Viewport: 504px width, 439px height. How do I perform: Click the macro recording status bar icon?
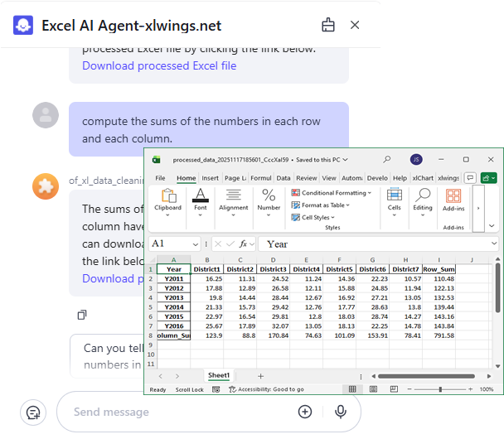pos(216,389)
